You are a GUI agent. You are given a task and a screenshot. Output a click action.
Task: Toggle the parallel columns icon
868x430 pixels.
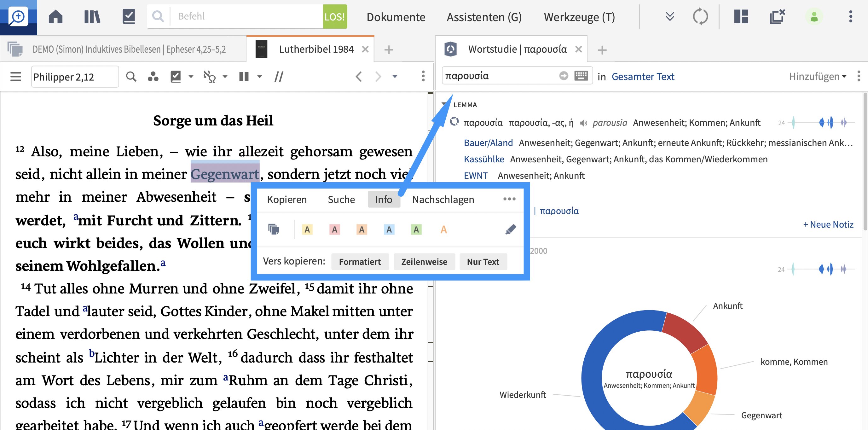[244, 77]
